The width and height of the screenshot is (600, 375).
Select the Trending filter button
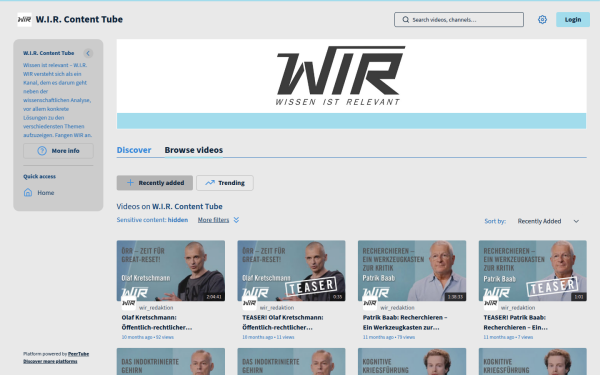pyautogui.click(x=225, y=183)
